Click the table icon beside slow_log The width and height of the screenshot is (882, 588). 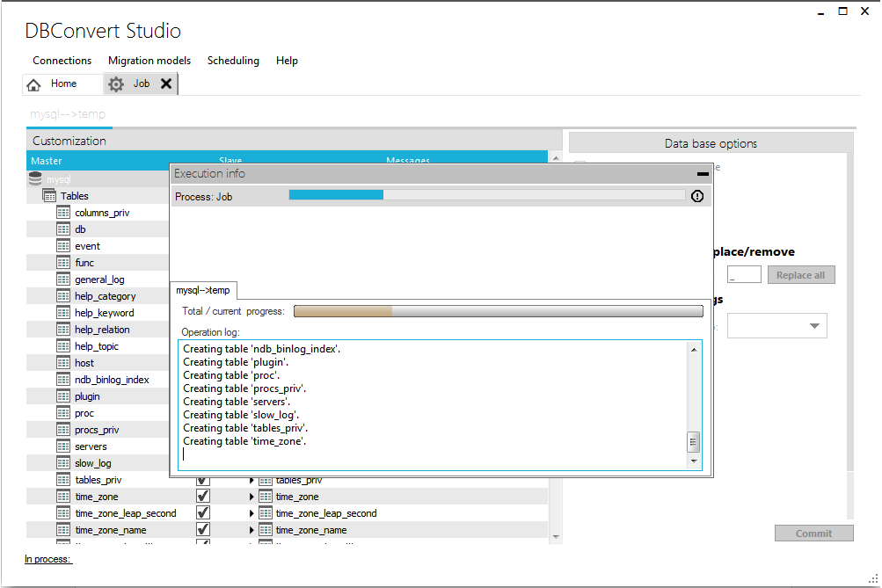pyautogui.click(x=62, y=462)
